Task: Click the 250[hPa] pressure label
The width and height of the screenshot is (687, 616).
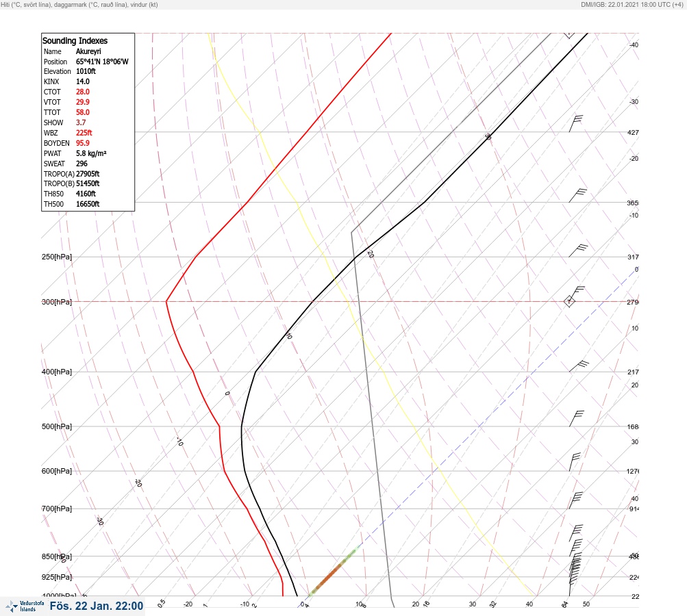Action: [57, 257]
